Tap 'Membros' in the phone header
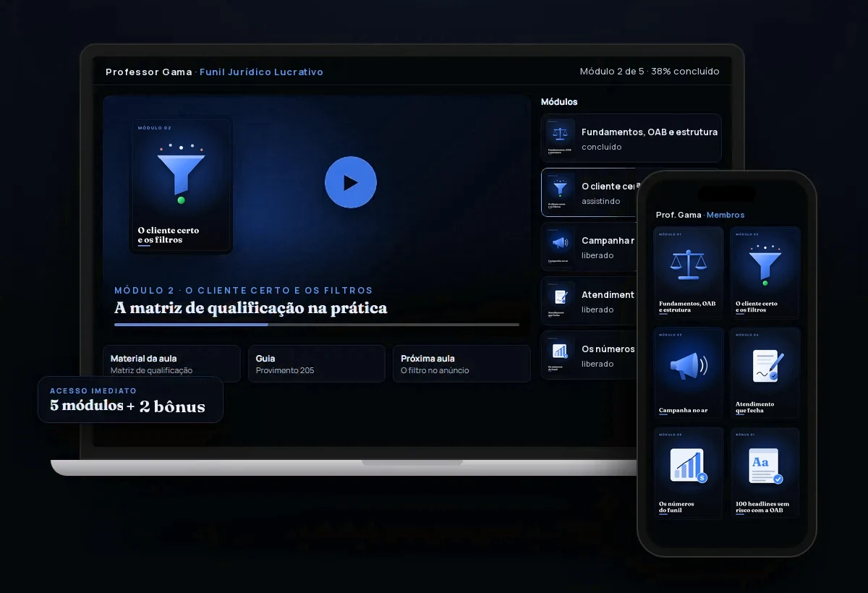 point(726,215)
